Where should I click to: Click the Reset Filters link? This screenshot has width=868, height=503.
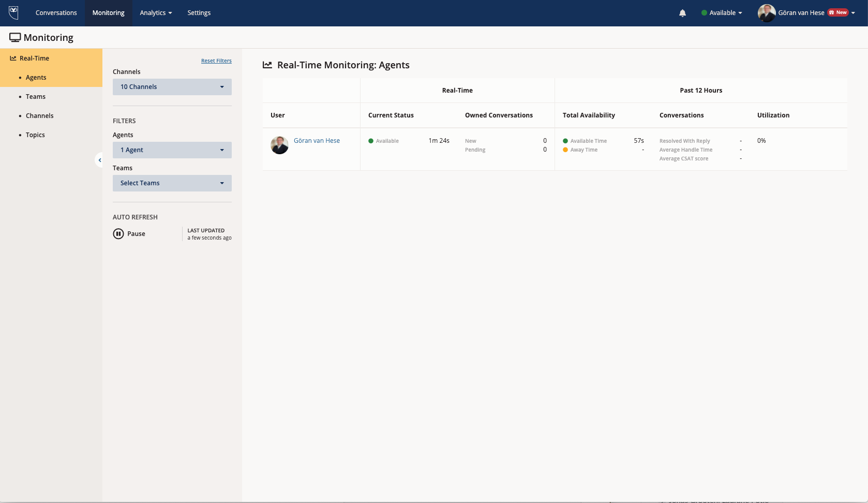click(216, 61)
